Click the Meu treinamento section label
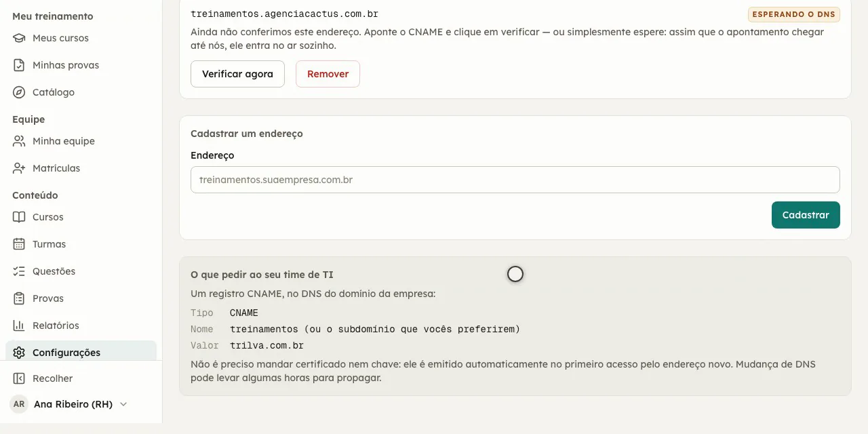 click(x=53, y=16)
